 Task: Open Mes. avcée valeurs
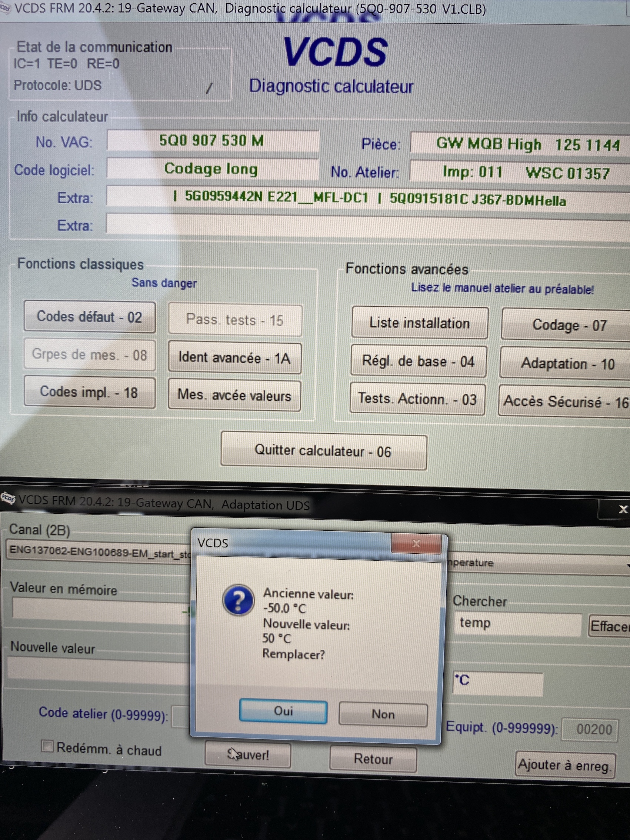pos(235,395)
